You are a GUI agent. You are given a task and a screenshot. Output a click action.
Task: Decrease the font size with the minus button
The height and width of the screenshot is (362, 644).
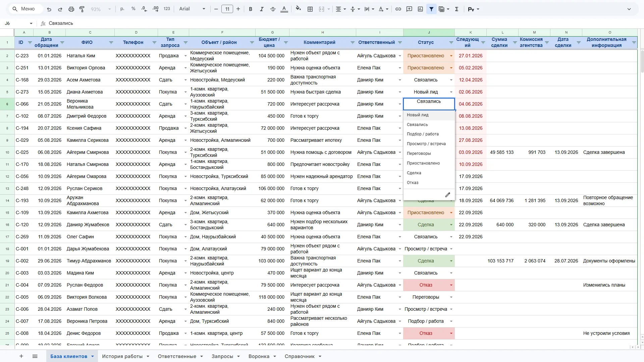[x=216, y=9]
